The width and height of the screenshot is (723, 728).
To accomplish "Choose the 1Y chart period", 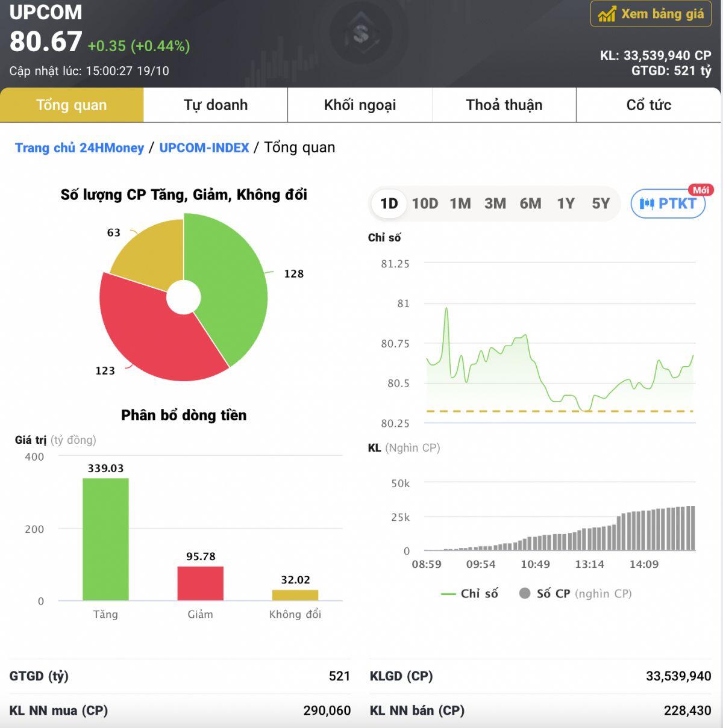I will coord(565,204).
